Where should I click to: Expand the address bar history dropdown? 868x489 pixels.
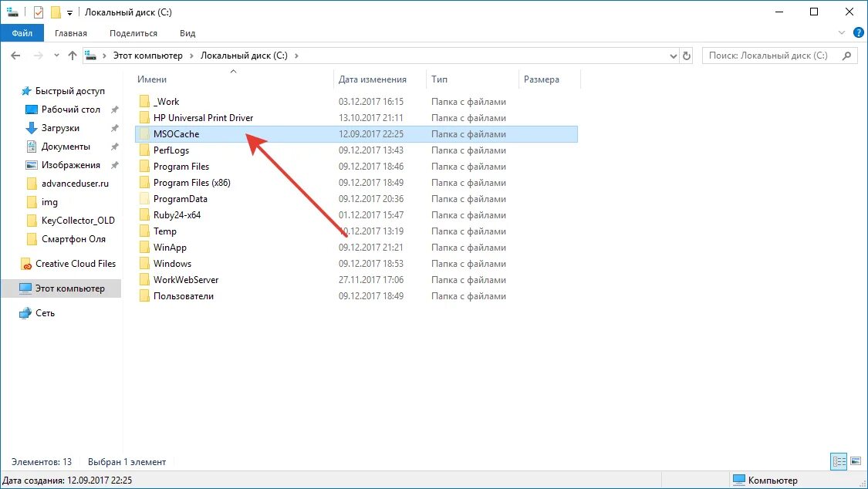tap(673, 56)
